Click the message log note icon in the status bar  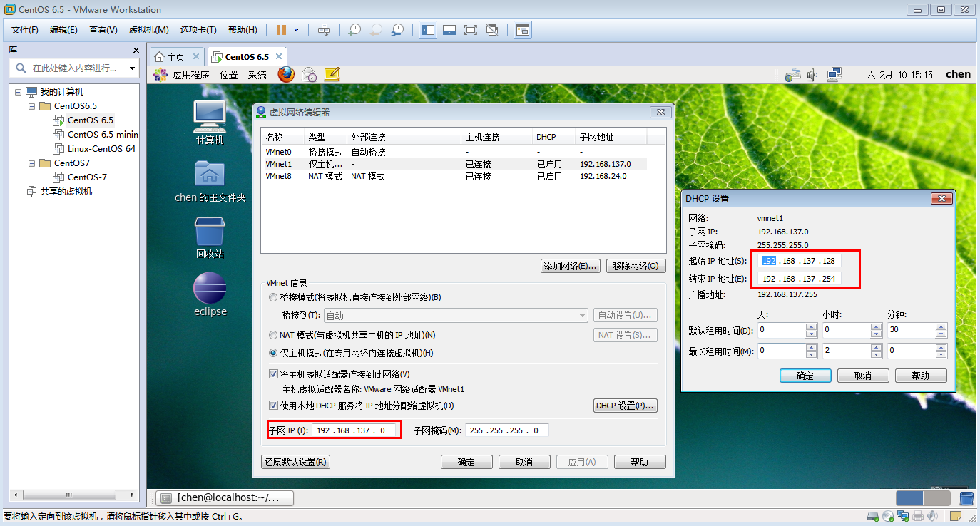(956, 516)
